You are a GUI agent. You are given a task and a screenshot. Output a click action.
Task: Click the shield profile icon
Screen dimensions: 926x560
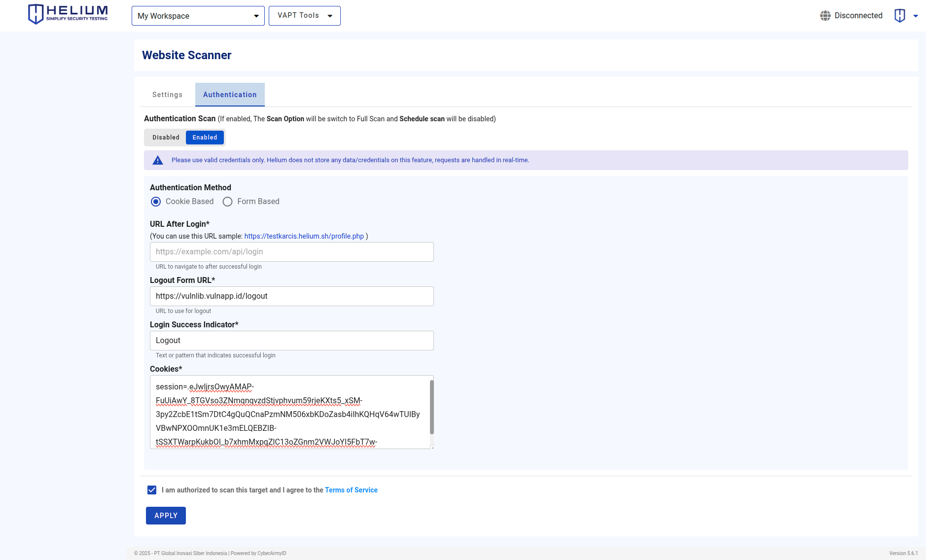[899, 16]
